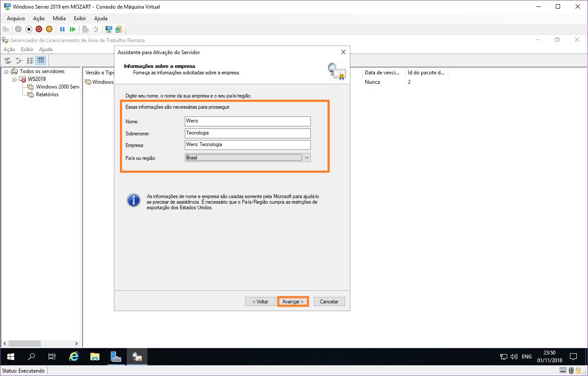This screenshot has width=588, height=376.
Task: Open the Windows Start menu
Action: [x=11, y=357]
